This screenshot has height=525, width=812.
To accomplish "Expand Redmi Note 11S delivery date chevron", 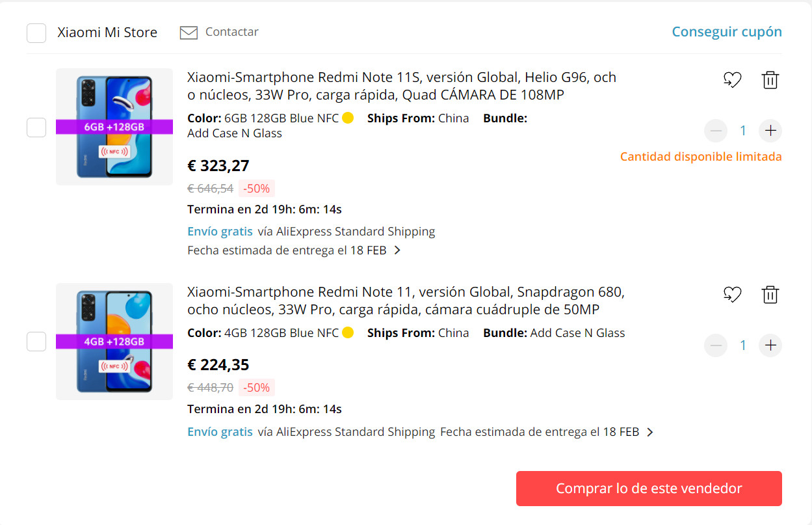I will coord(398,250).
